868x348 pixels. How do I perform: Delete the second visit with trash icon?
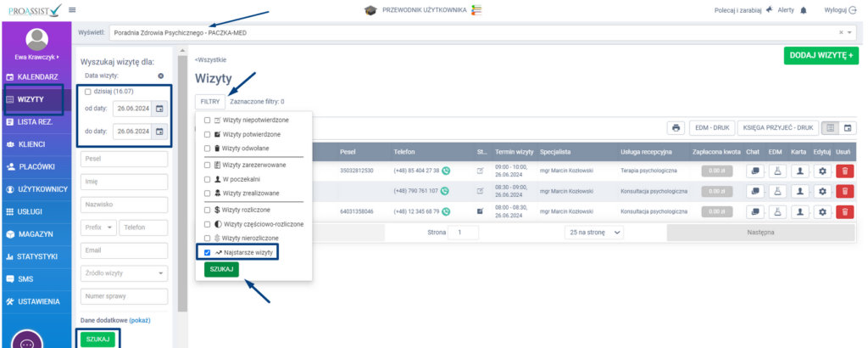click(x=844, y=191)
